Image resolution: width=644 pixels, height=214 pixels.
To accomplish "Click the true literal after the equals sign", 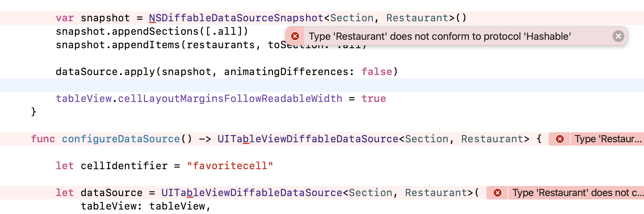I will point(374,98).
